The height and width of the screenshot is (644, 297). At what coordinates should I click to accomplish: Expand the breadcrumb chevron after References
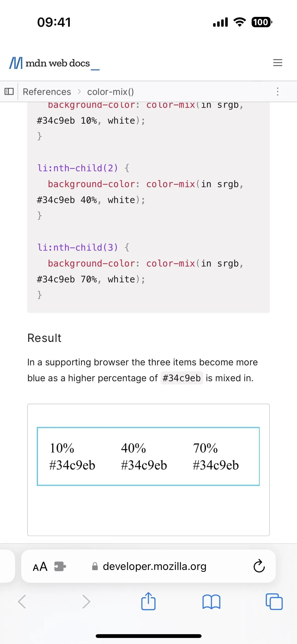coord(79,91)
